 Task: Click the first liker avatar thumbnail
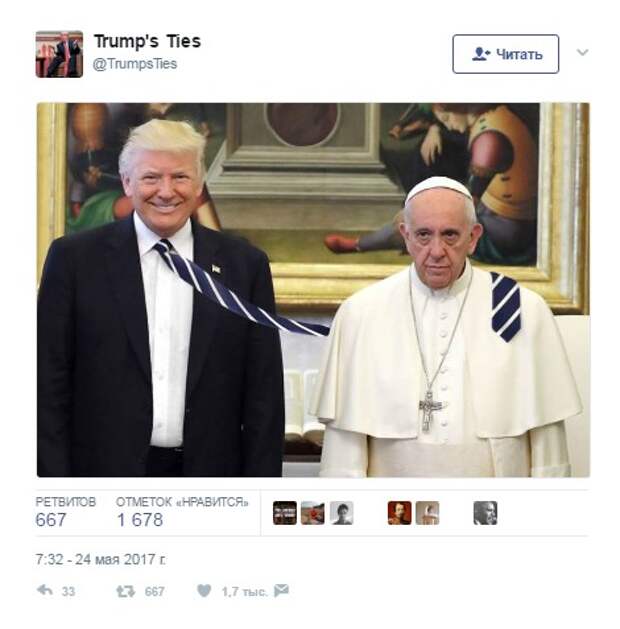coord(285,513)
